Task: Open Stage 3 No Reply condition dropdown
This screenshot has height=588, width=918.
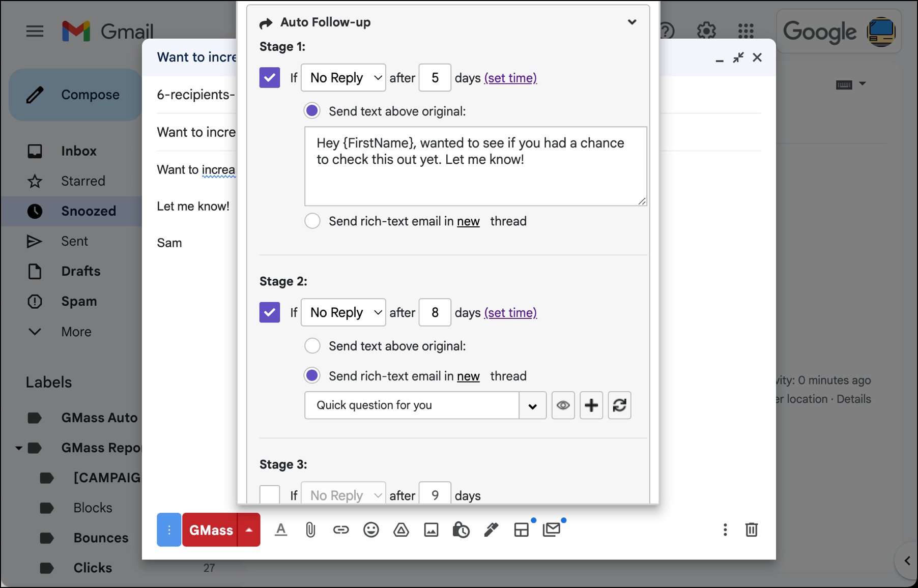Action: coord(343,493)
